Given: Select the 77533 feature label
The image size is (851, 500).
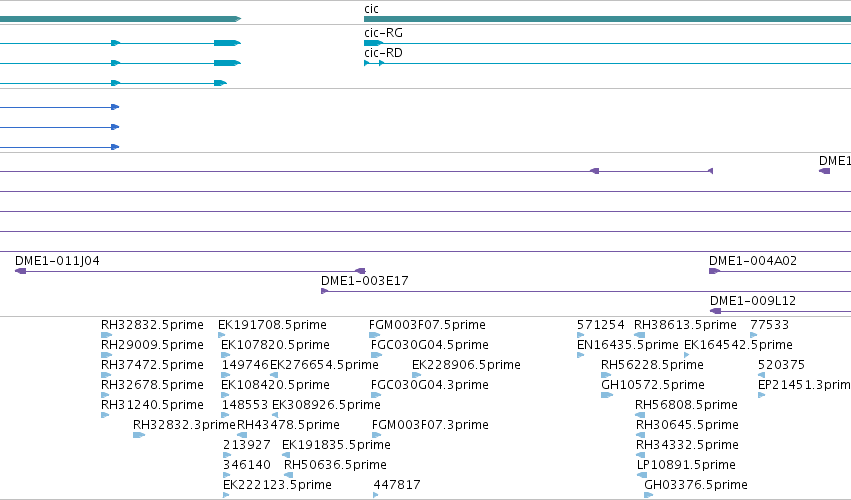Looking at the screenshot, I should click(769, 325).
